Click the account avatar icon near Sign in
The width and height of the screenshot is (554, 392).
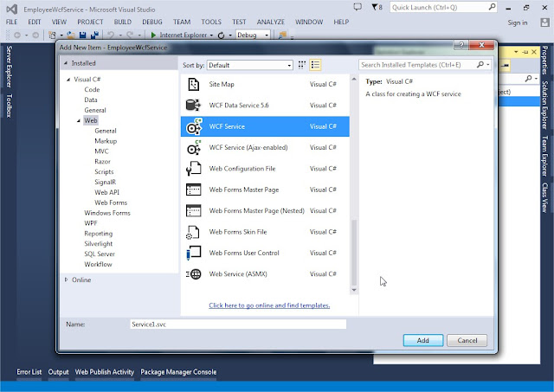[544, 22]
